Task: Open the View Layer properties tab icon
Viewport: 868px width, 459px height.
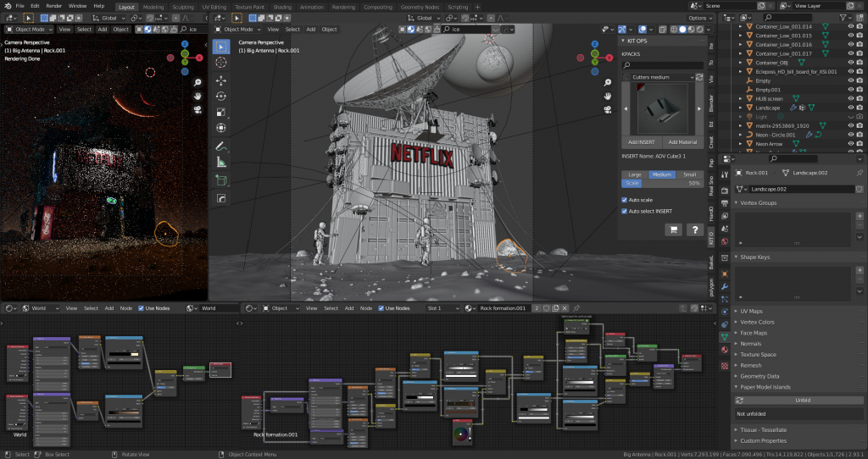Action: coord(725,216)
